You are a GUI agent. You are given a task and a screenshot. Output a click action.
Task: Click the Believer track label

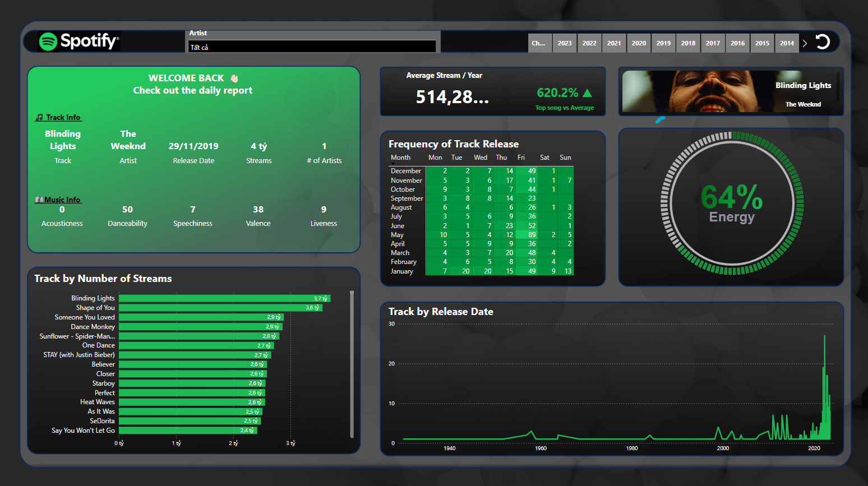point(103,364)
